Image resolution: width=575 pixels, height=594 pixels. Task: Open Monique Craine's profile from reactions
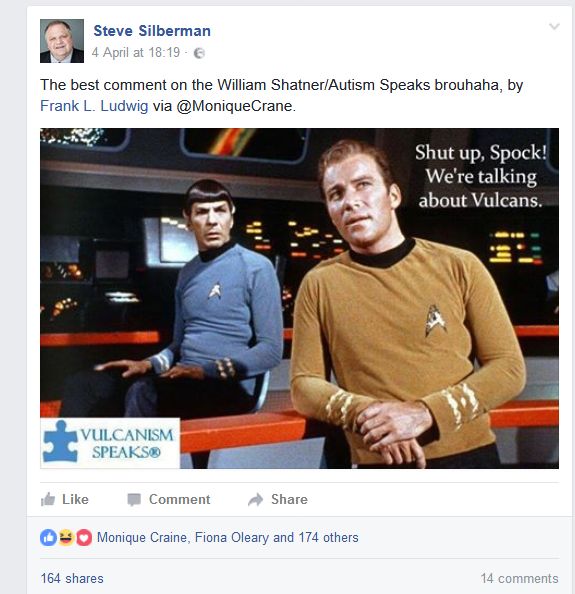[144, 538]
